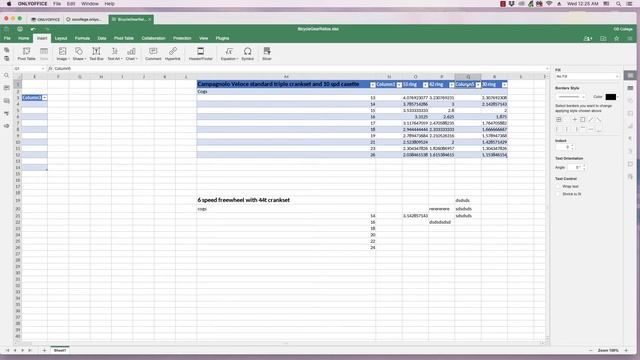Insert a Slicer
Screen dimensions: 640x360
tap(267, 53)
